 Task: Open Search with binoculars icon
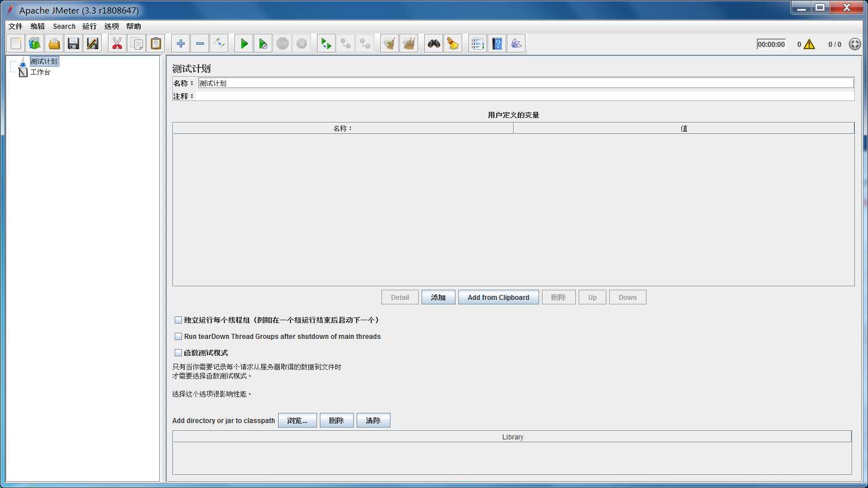coord(434,43)
